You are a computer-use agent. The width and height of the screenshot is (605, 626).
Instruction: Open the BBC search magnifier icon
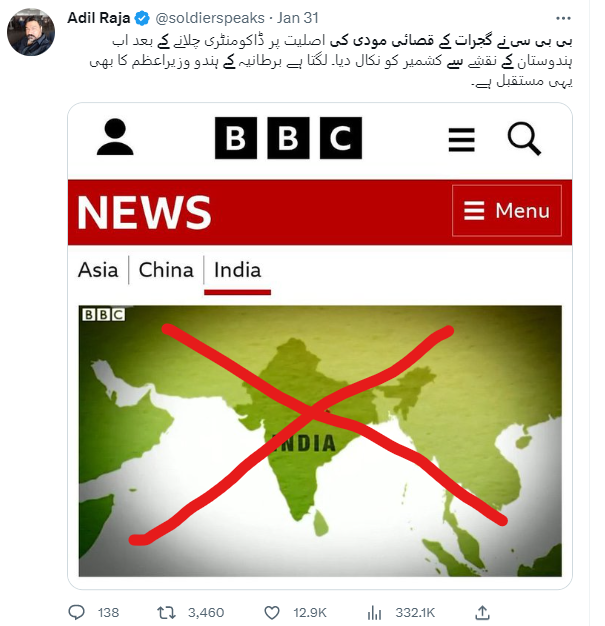(523, 138)
